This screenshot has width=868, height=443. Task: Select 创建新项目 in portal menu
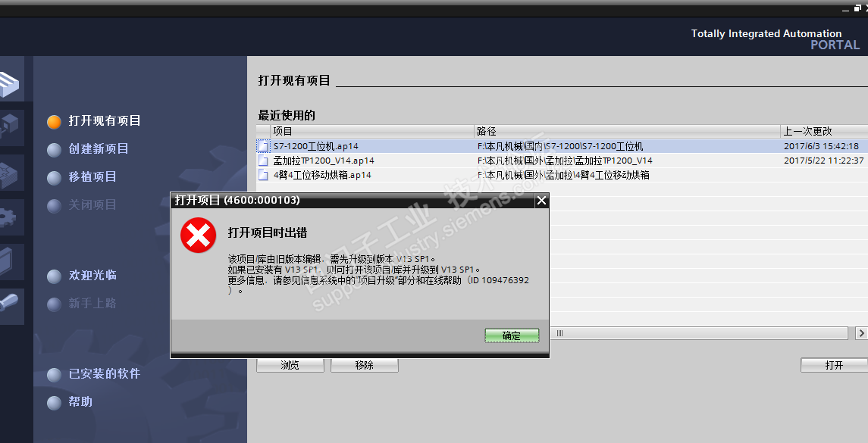coord(98,148)
